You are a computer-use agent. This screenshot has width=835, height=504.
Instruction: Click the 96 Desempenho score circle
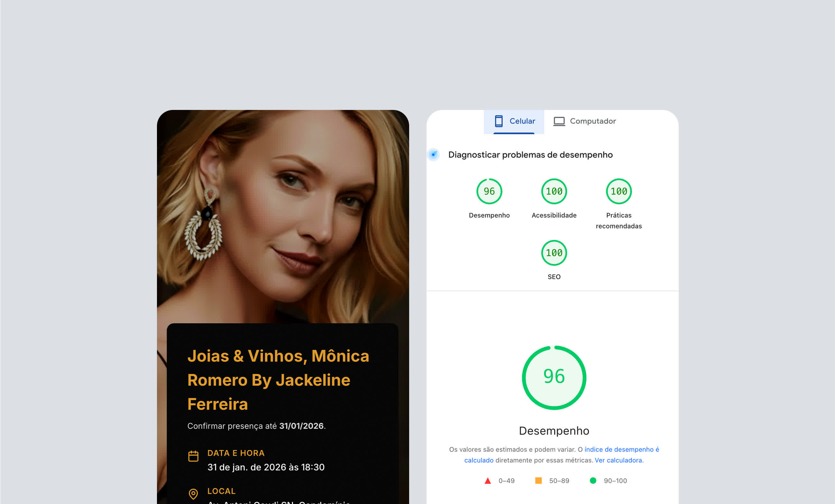pyautogui.click(x=489, y=191)
